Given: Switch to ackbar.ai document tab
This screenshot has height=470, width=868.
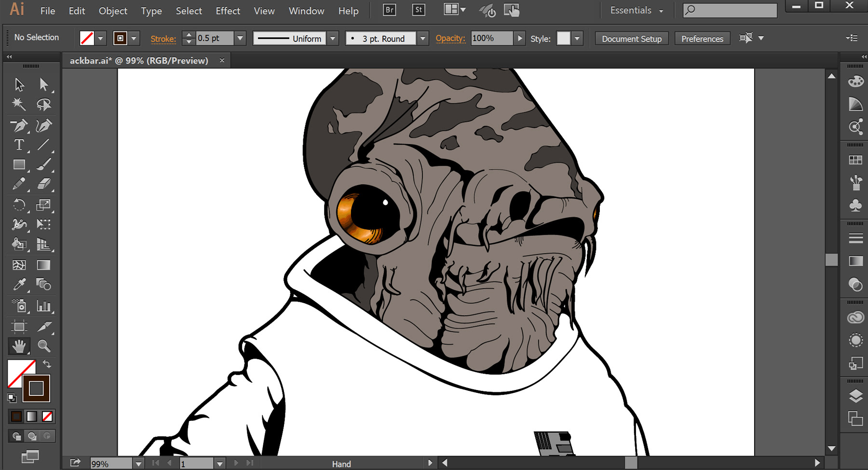Looking at the screenshot, I should [x=139, y=60].
